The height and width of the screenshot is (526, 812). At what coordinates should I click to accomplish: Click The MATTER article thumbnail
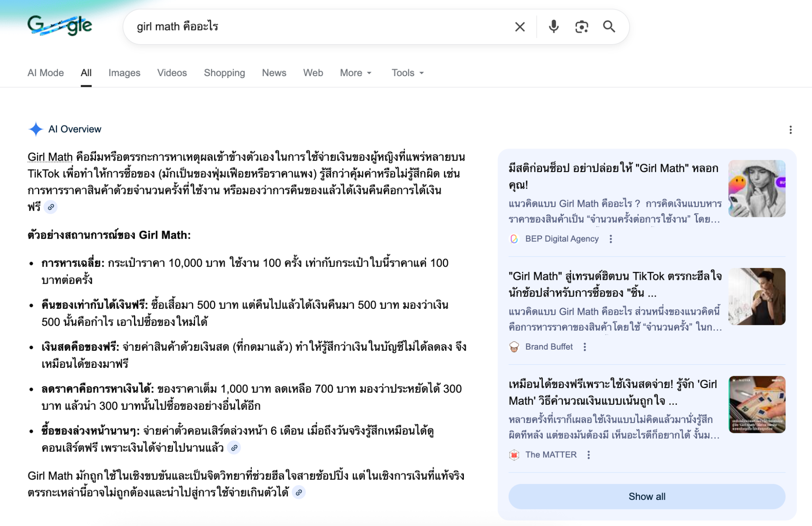[757, 405]
